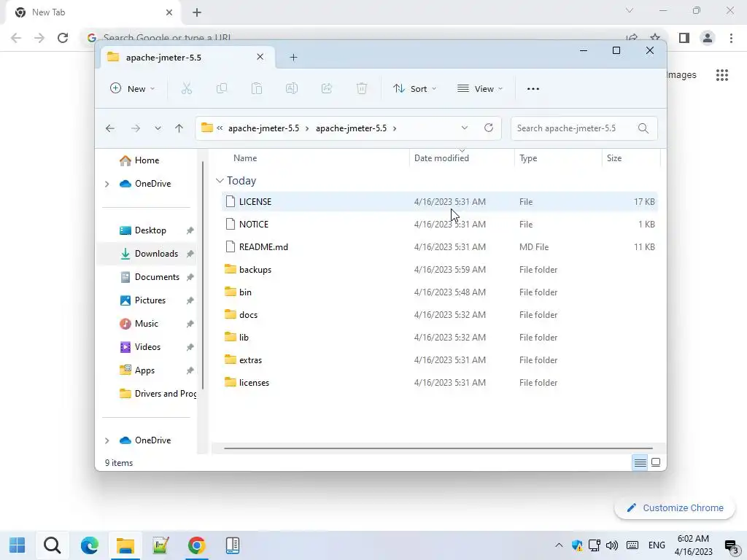Expand top OneDrive tree node
747x560 pixels.
(x=107, y=184)
